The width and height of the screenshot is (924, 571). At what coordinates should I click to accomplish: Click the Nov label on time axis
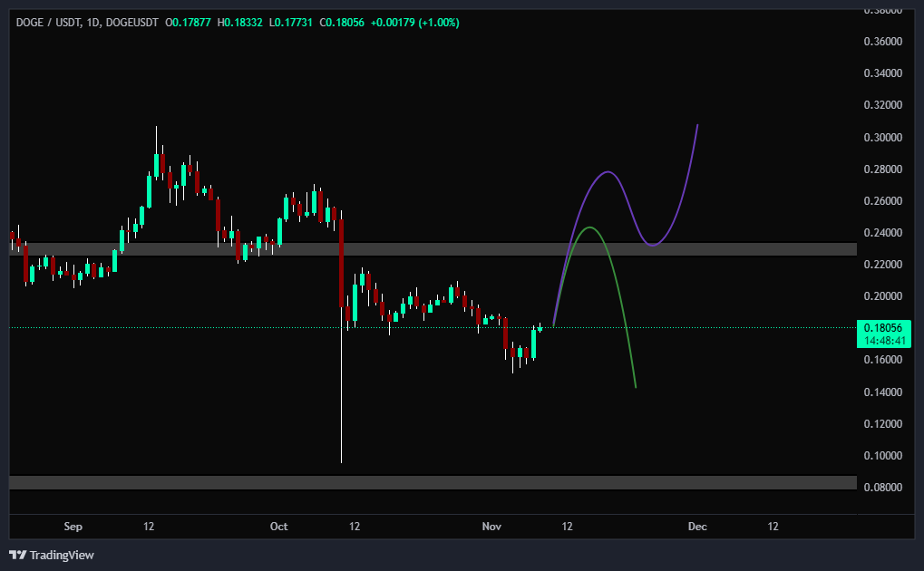click(x=491, y=527)
